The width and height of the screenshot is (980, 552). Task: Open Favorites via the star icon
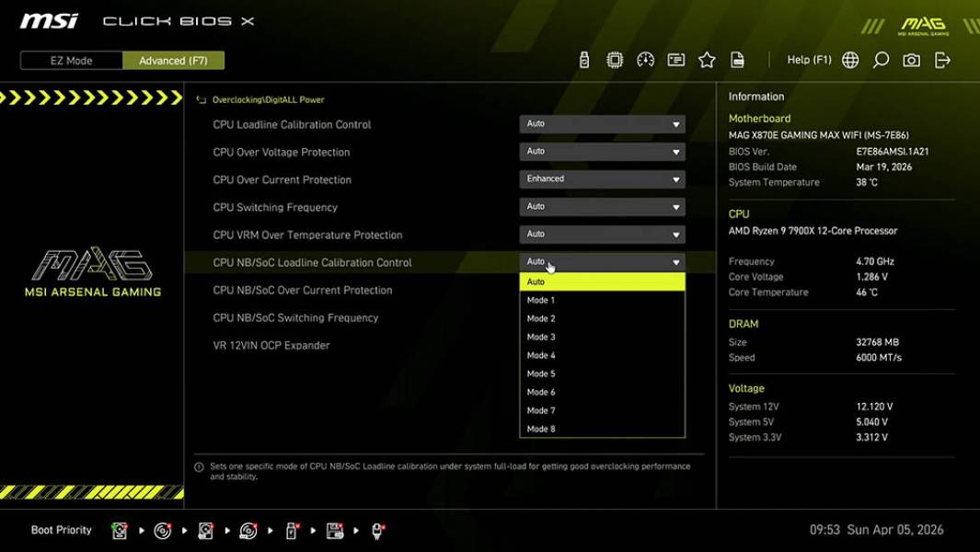click(707, 59)
